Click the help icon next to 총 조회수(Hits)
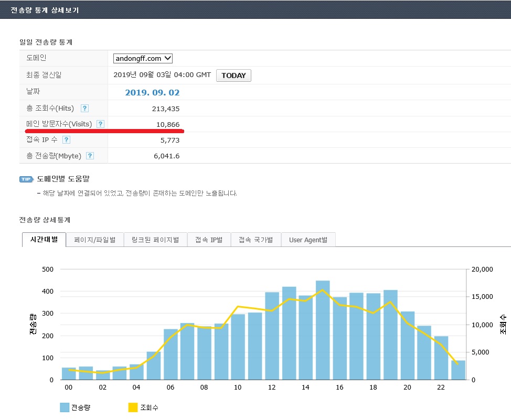The width and height of the screenshot is (511, 420). [84, 109]
